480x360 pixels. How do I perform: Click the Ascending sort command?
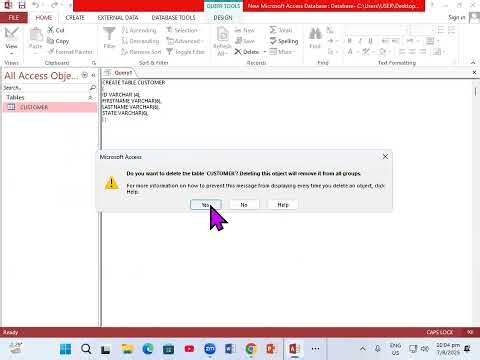coord(139,30)
